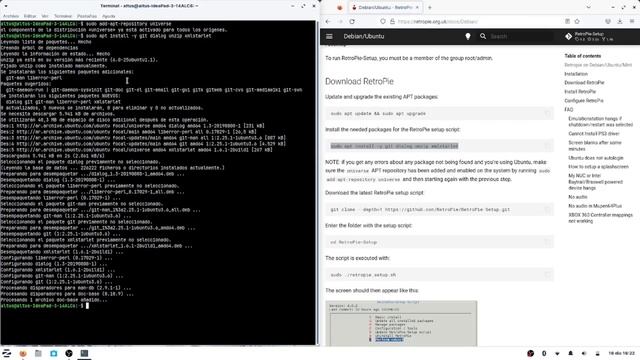Open Firefox application hamburger menu

click(x=632, y=21)
